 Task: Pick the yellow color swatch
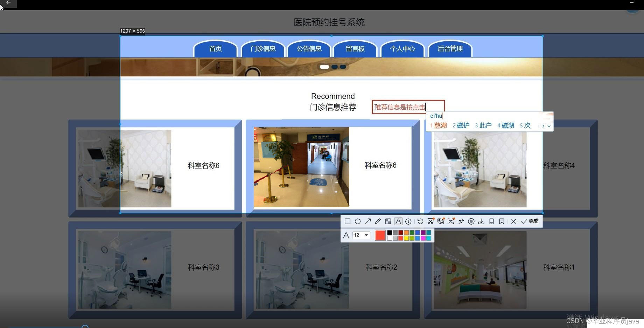(x=406, y=238)
